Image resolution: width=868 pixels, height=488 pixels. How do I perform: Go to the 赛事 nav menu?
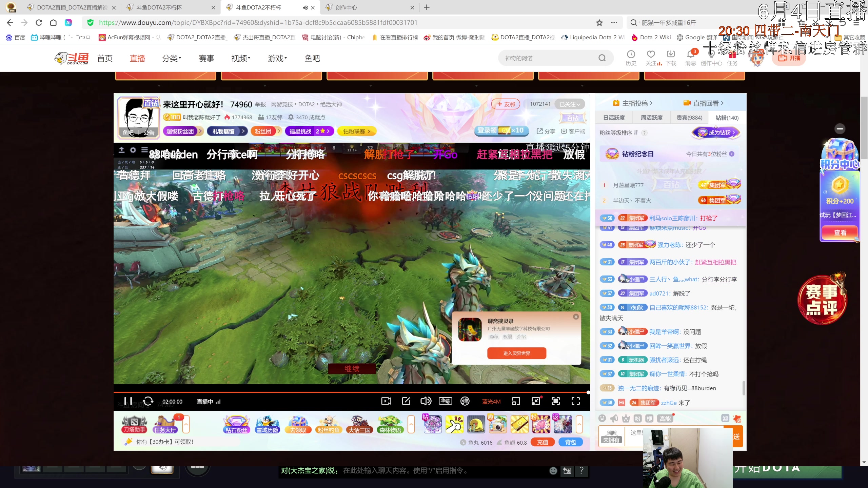(206, 58)
